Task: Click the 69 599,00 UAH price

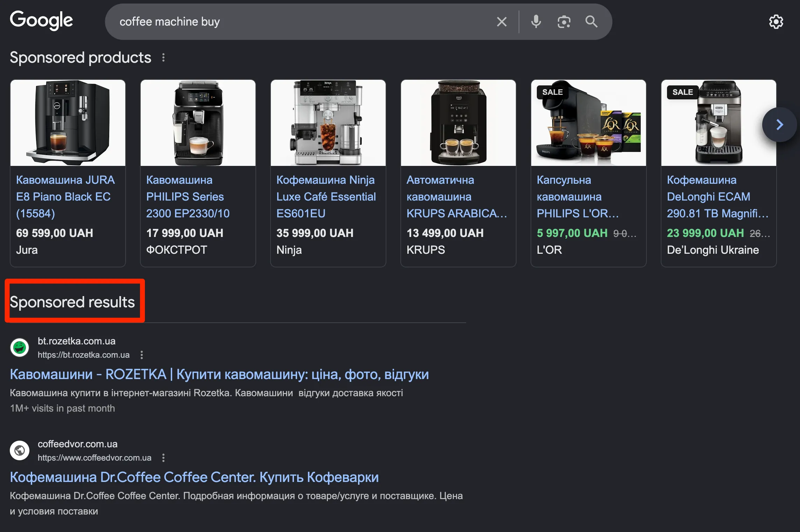Action: coord(55,233)
